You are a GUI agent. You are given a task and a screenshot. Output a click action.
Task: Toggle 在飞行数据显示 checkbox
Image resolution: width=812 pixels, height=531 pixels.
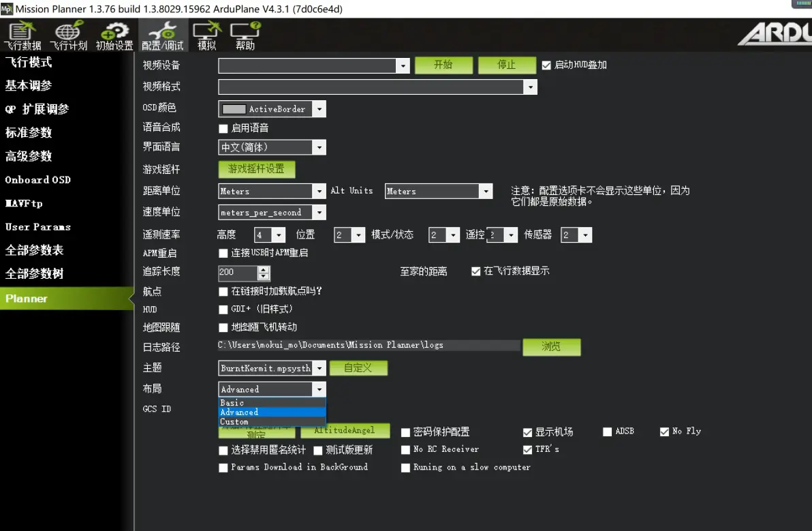coord(476,271)
